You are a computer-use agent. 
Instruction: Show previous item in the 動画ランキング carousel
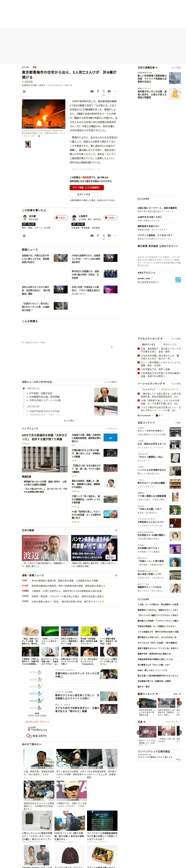pyautogui.click(x=139, y=703)
